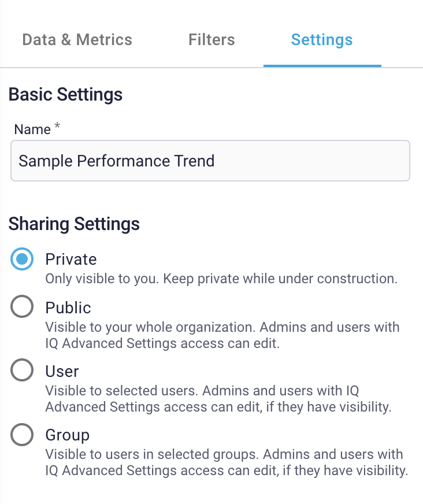This screenshot has height=504, width=423.
Task: Click the required asterisk beside Name
Action: 57,127
